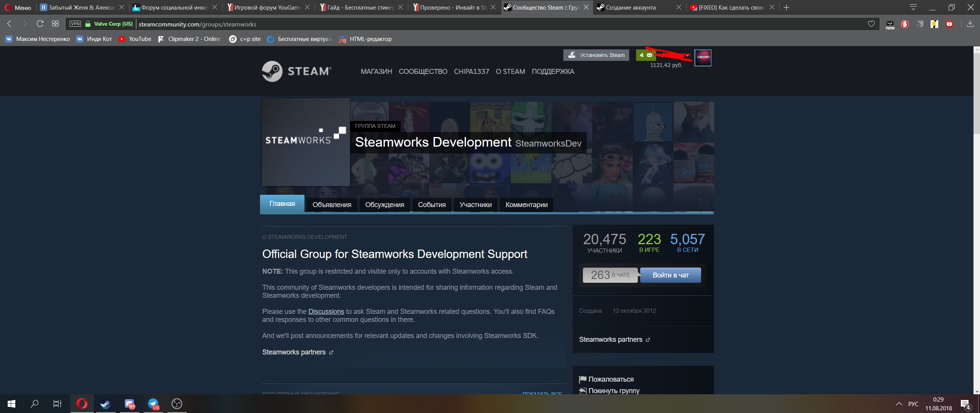Follow the Discussions link in description
The width and height of the screenshot is (980, 413).
[326, 312]
